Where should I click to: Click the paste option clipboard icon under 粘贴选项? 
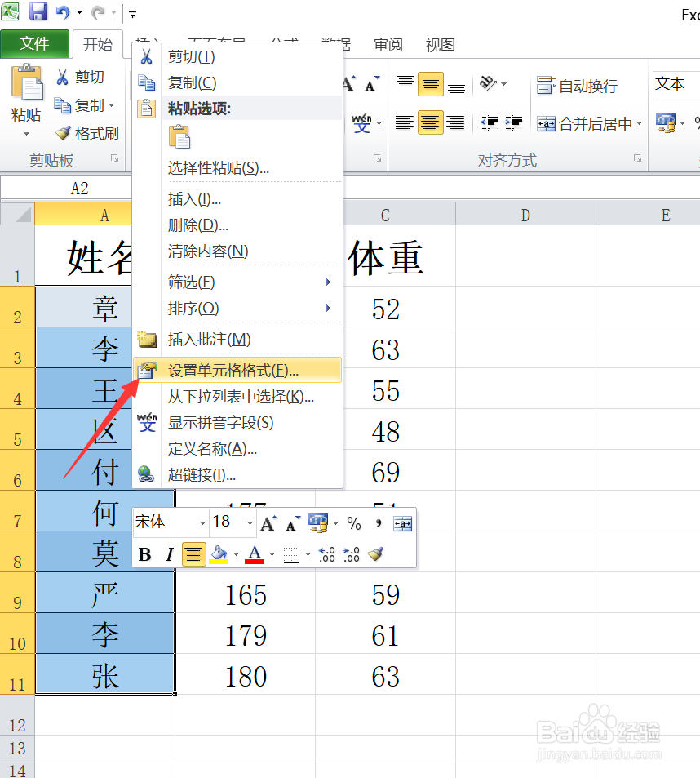pyautogui.click(x=179, y=137)
